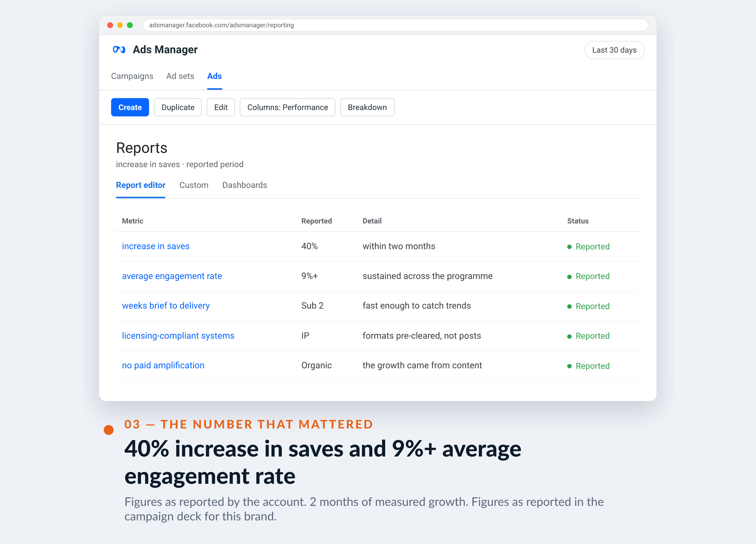The image size is (756, 544).
Task: Click 'formats pre-cleared, not posts' detail
Action: pos(422,336)
